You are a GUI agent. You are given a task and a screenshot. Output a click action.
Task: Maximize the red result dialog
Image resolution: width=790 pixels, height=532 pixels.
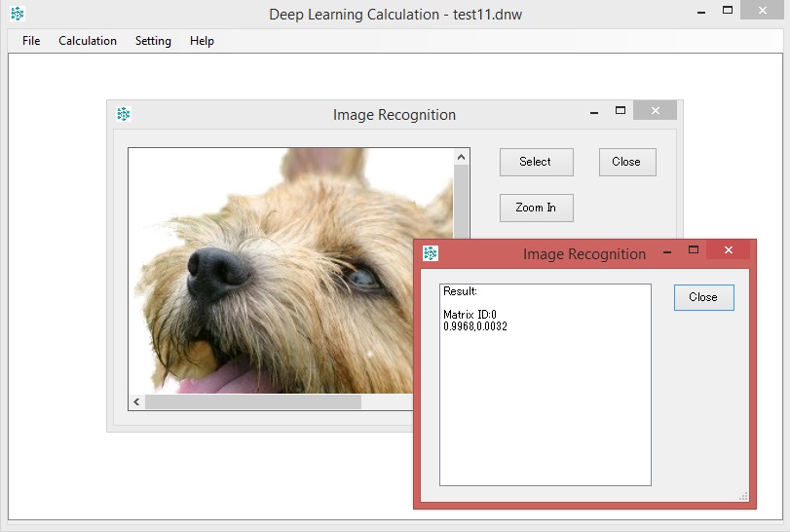click(694, 249)
